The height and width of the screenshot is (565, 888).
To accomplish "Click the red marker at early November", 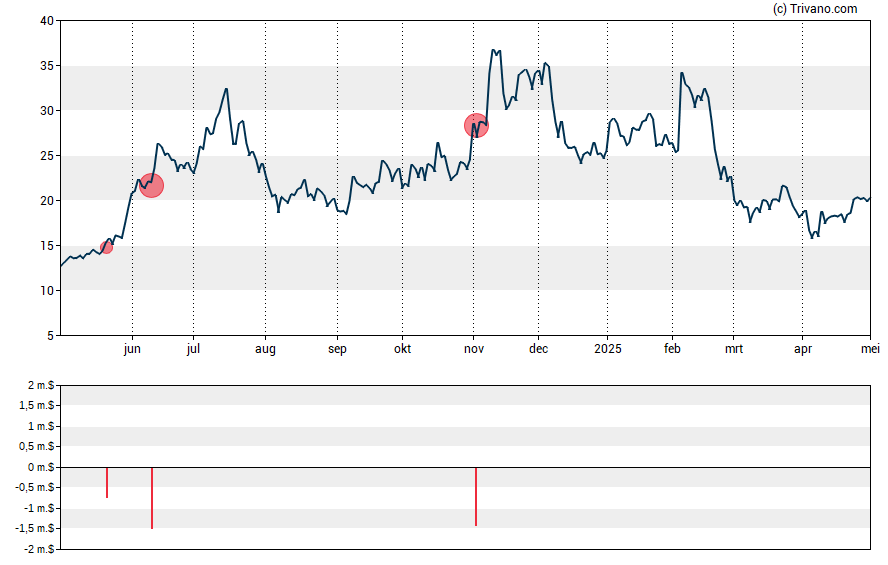I will (x=476, y=126).
